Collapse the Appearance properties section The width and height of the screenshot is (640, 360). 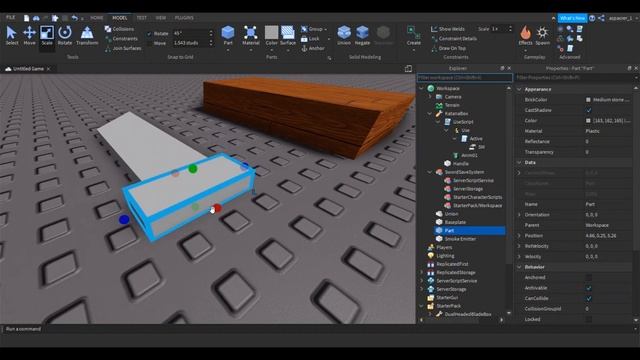tap(519, 89)
